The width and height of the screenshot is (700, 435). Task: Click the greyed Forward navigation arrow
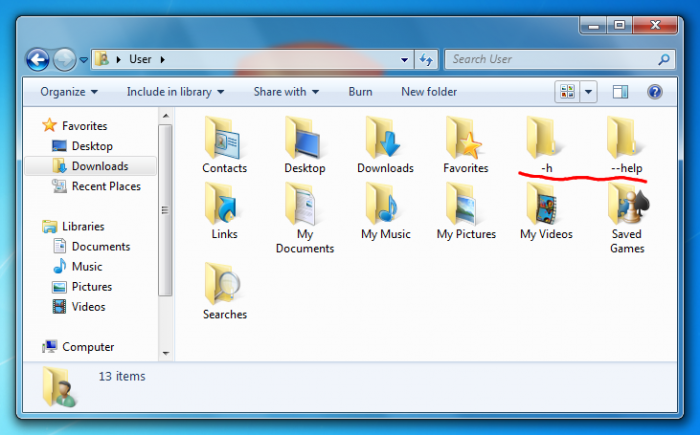pyautogui.click(x=65, y=59)
